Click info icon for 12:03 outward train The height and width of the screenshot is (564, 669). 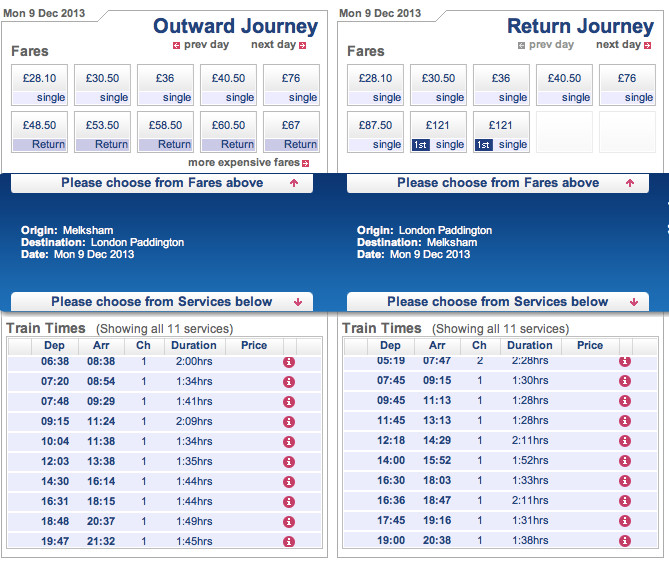click(x=289, y=462)
